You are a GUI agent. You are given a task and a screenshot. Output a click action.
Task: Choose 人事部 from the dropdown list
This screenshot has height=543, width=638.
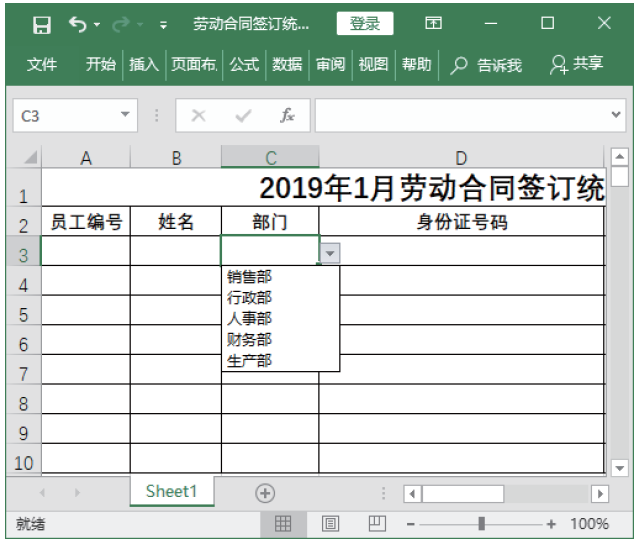tap(280, 318)
